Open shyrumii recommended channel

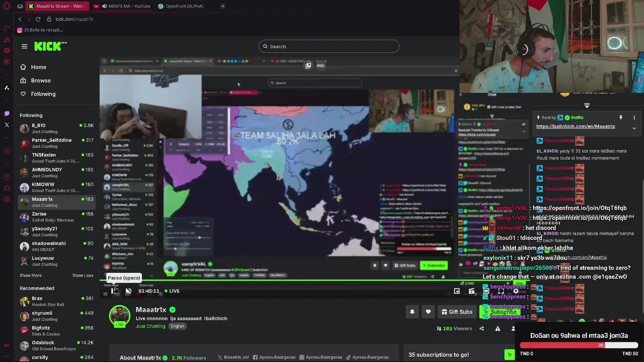pyautogui.click(x=56, y=316)
